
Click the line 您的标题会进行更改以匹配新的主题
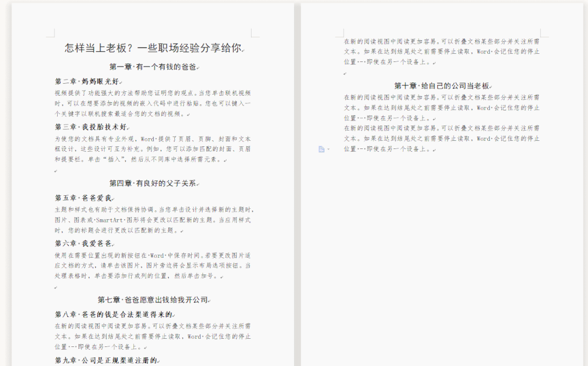[118, 230]
